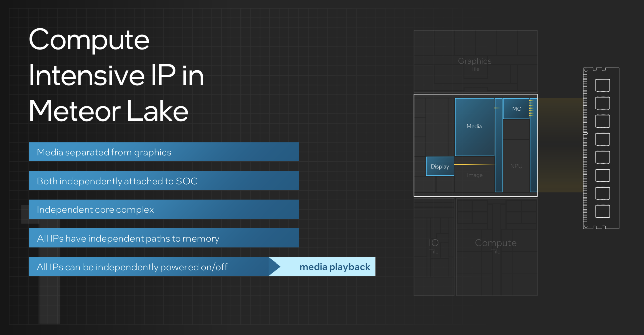Click the IO Tile label
Image resolution: width=644 pixels, height=335 pixels.
434,246
